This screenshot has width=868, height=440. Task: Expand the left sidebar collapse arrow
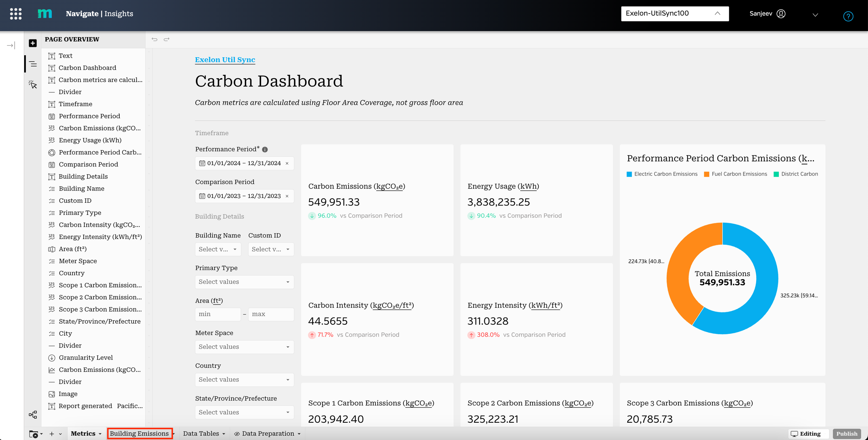[11, 45]
